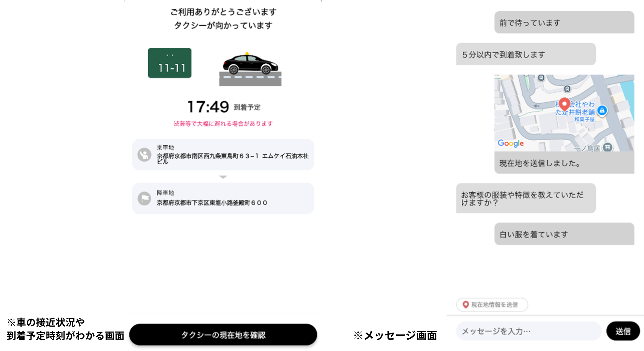Click the red location pin on the map
Image resolution: width=644 pixels, height=351 pixels.
click(x=564, y=104)
